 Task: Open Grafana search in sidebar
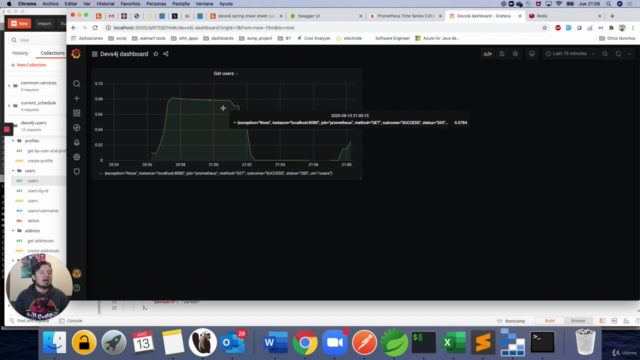(76, 84)
